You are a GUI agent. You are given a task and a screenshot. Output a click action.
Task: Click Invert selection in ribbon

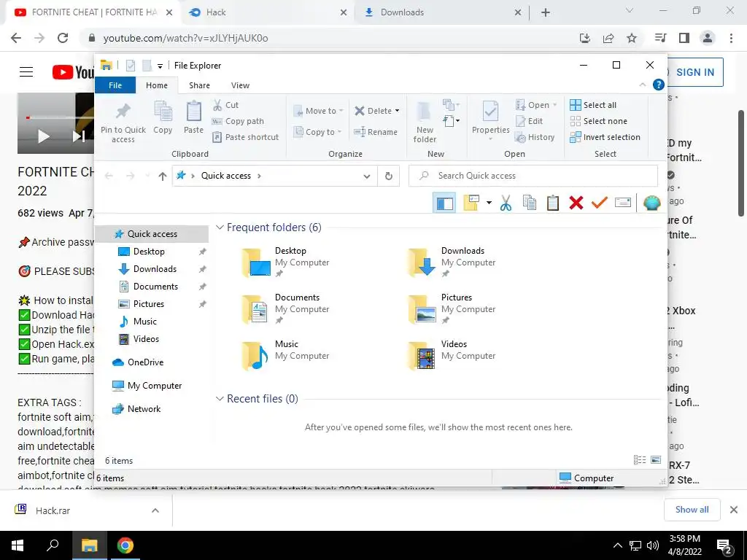pos(605,137)
